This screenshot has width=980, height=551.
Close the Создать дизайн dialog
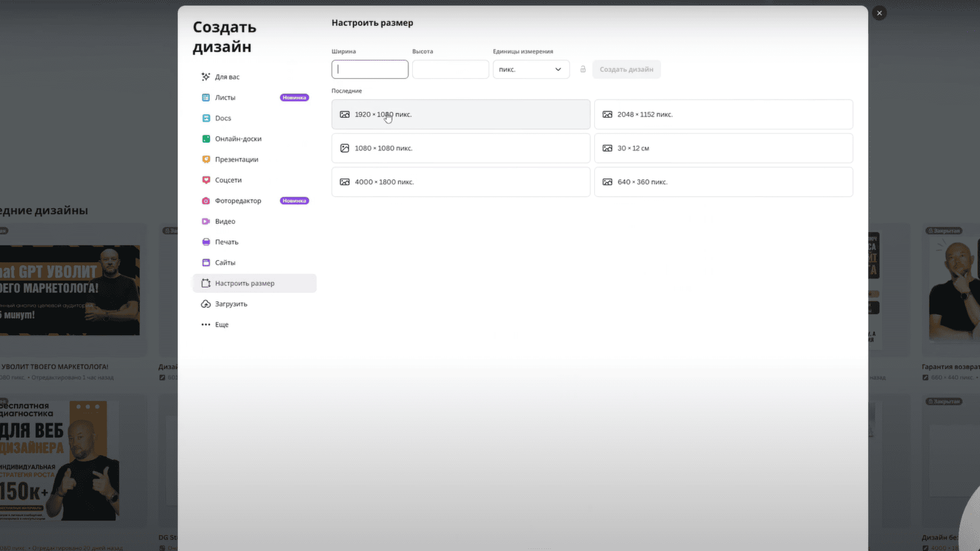point(879,13)
